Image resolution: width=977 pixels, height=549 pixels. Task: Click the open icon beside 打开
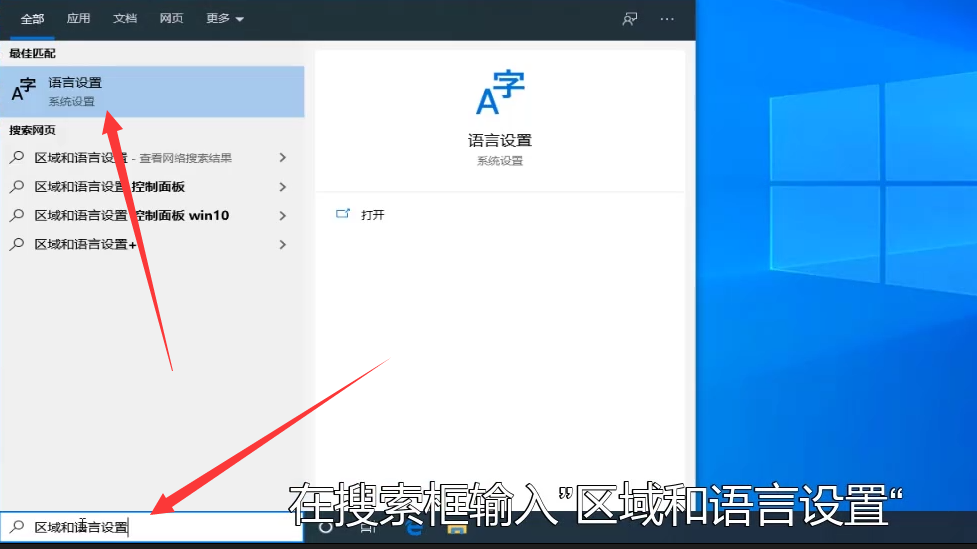tap(343, 214)
